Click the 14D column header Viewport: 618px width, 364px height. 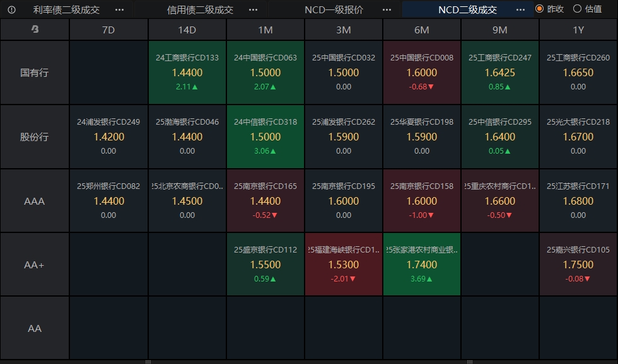pos(187,30)
